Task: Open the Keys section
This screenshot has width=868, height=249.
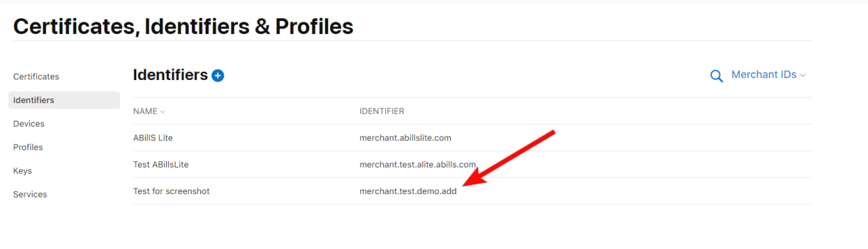Action: click(22, 171)
